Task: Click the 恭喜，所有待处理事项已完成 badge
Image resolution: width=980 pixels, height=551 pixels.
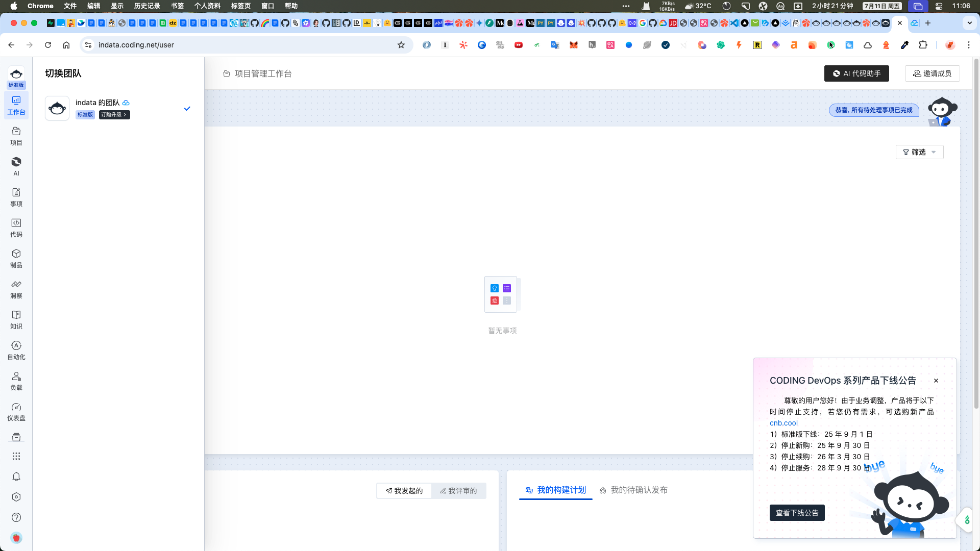Action: click(x=874, y=110)
